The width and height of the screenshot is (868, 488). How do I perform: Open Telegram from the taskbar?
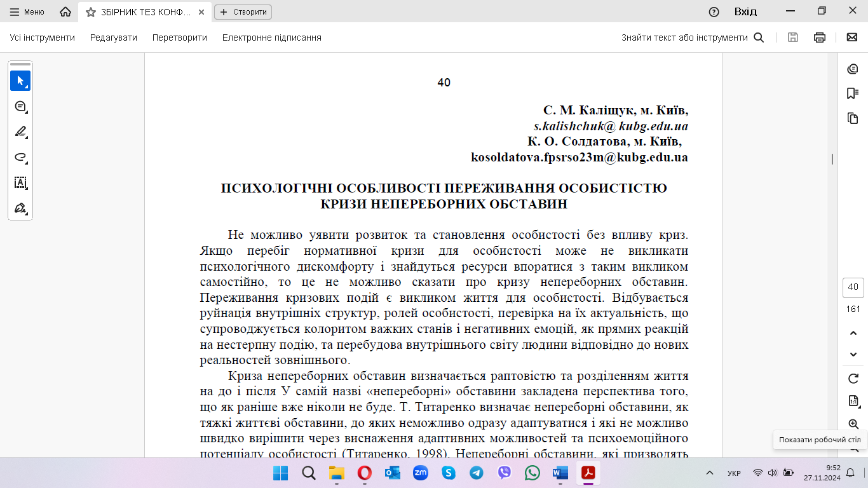[476, 473]
